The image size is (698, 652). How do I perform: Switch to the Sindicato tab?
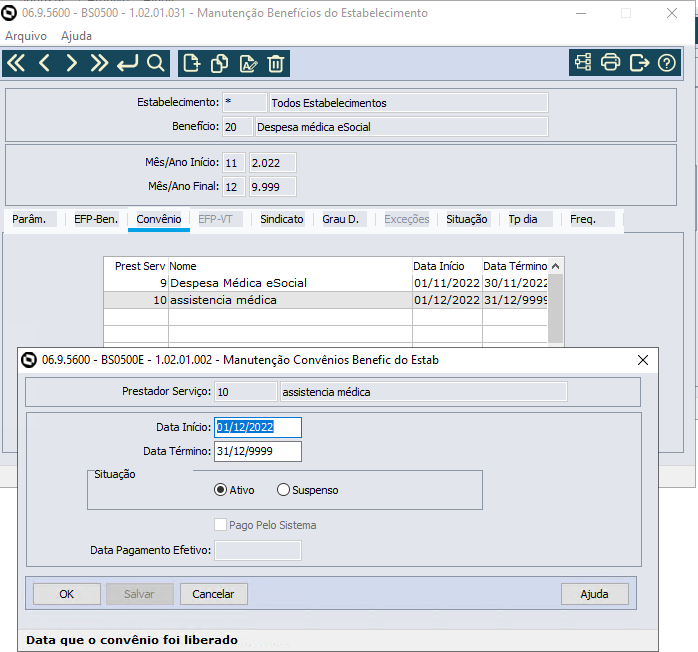point(281,219)
